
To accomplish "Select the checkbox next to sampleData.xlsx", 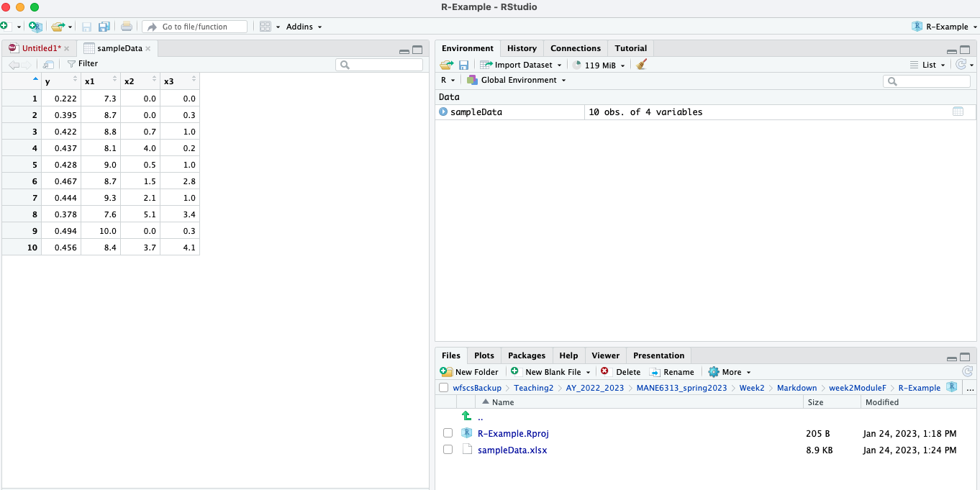I will click(448, 449).
